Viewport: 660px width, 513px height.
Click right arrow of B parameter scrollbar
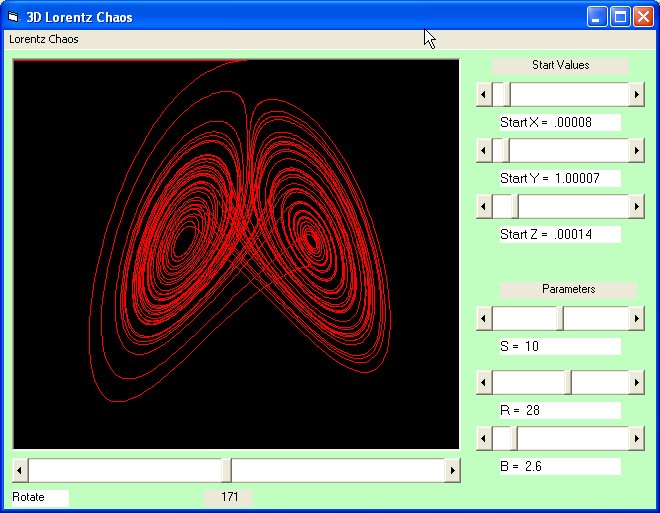[636, 438]
